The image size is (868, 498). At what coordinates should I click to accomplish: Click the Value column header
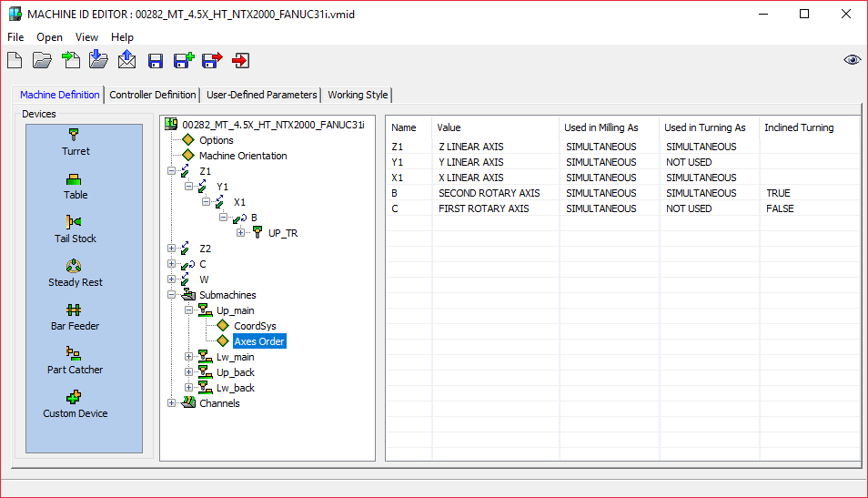(x=495, y=127)
